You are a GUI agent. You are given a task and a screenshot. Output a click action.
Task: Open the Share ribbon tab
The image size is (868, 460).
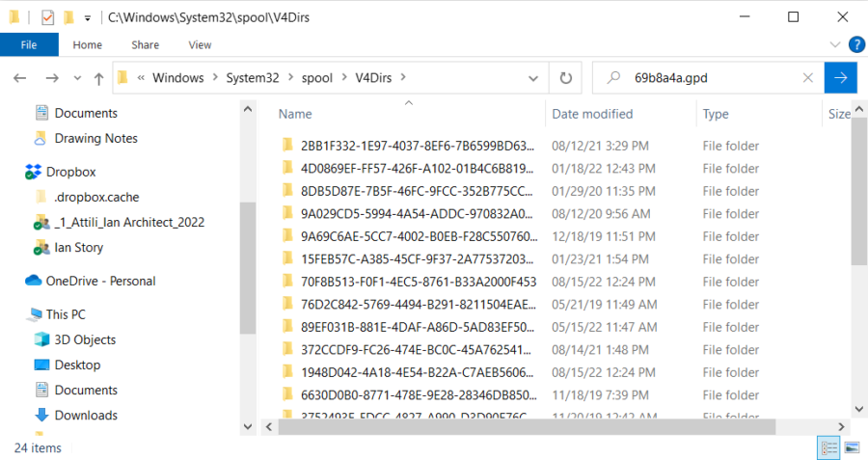(x=145, y=44)
